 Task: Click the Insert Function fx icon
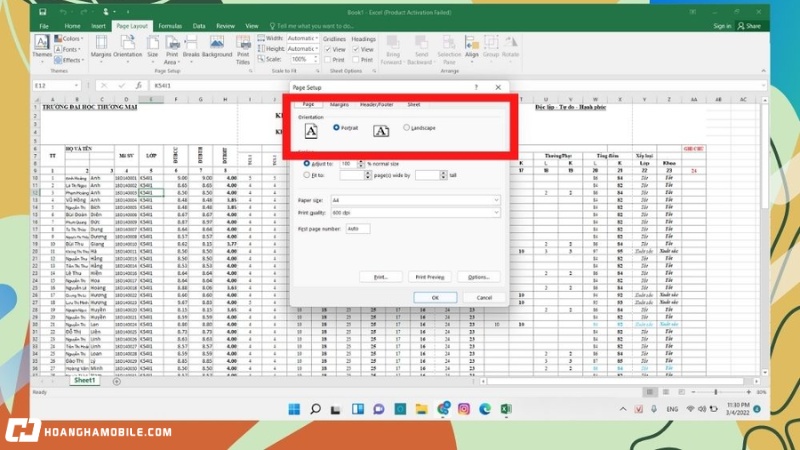(139, 86)
